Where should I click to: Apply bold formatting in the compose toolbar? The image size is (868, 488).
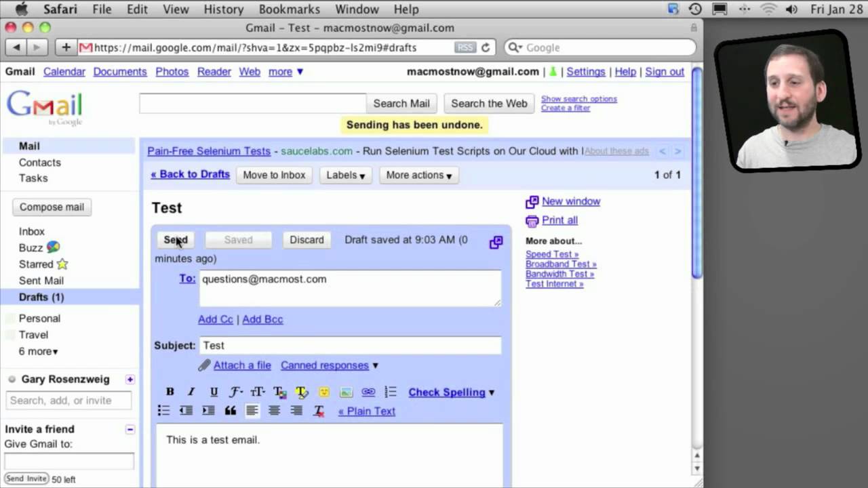point(170,392)
